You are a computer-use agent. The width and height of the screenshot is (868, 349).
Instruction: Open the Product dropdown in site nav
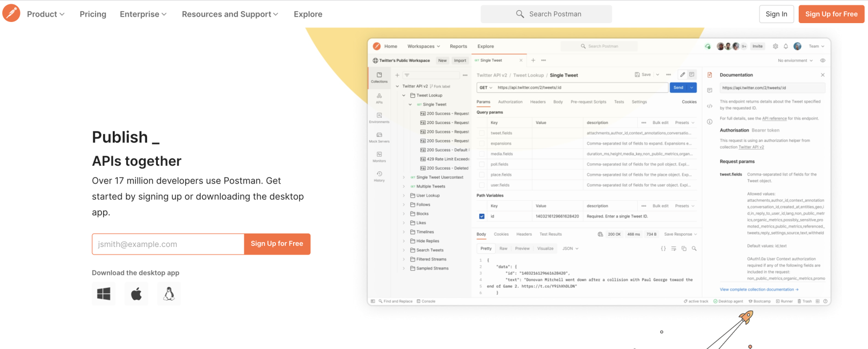click(x=46, y=14)
